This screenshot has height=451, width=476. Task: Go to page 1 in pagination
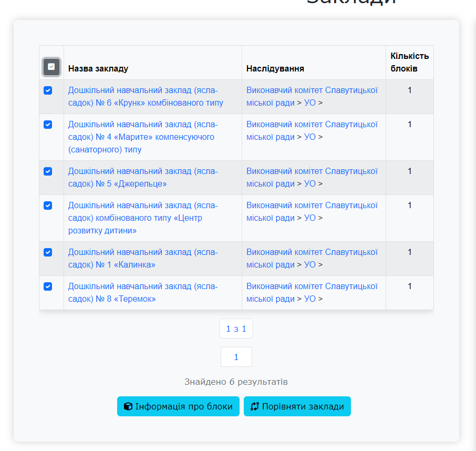236,357
